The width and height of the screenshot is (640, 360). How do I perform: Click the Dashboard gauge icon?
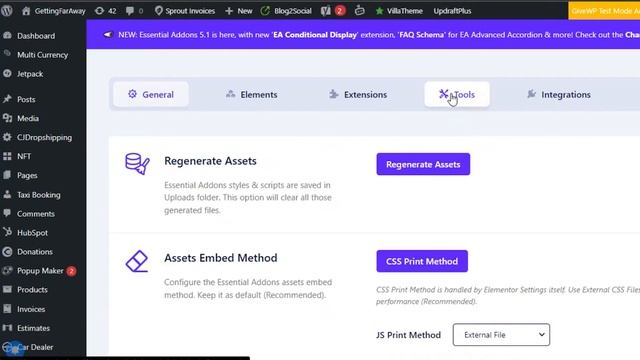[x=7, y=36]
